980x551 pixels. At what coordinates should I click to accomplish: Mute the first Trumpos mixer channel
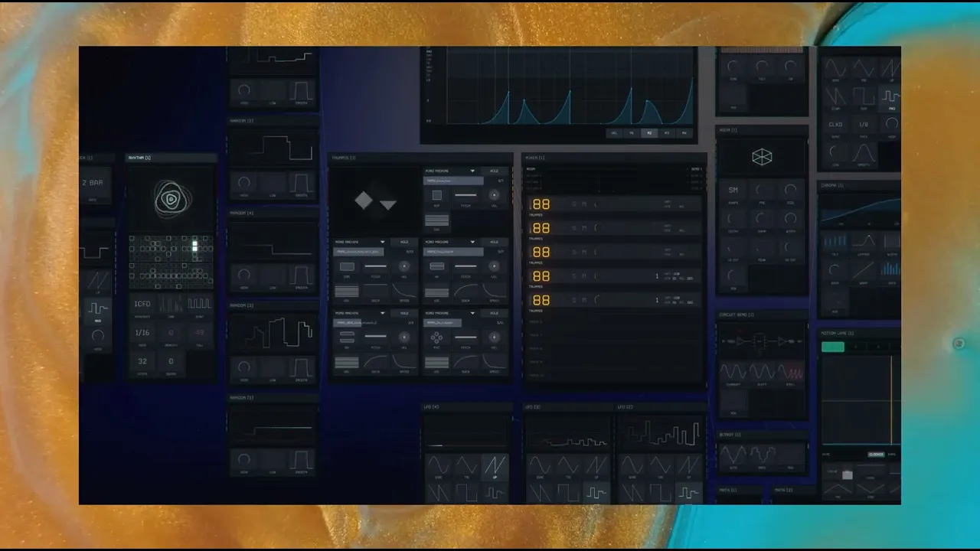584,204
